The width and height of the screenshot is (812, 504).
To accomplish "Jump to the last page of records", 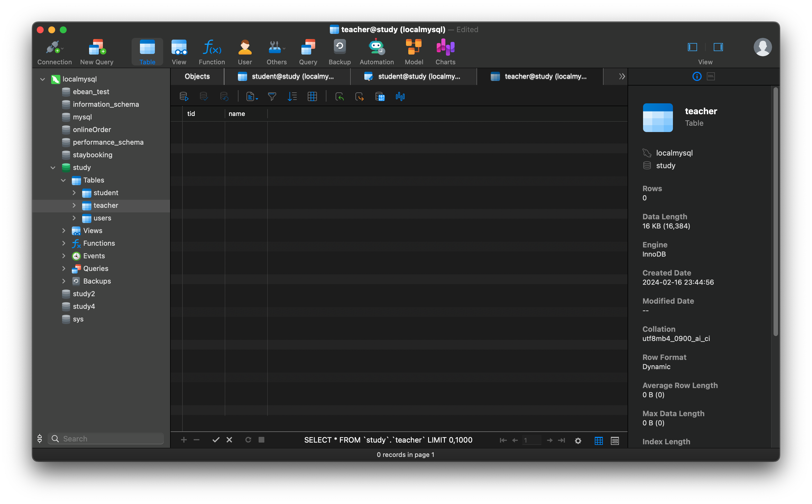I will 562,440.
